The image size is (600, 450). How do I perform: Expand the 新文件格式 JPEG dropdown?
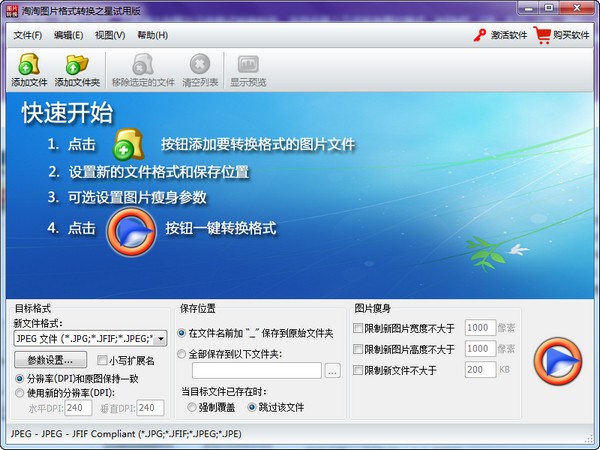tap(161, 339)
